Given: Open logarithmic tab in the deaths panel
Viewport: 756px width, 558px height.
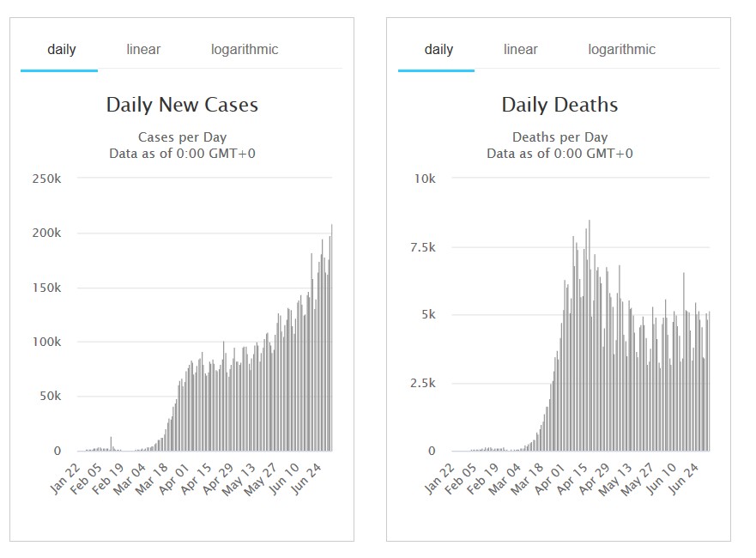Looking at the screenshot, I should (x=621, y=50).
